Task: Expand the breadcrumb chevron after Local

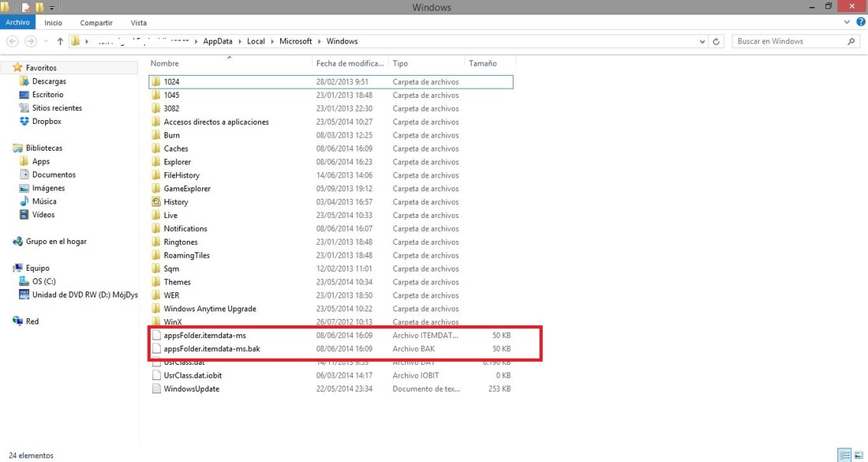Action: click(272, 42)
